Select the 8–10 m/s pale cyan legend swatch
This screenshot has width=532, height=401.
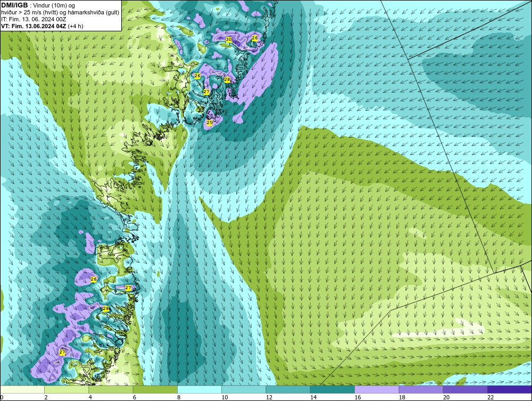(x=199, y=389)
